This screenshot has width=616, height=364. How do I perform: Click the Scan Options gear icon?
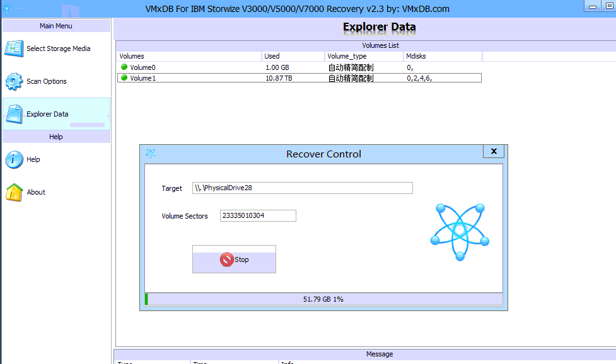(x=14, y=81)
